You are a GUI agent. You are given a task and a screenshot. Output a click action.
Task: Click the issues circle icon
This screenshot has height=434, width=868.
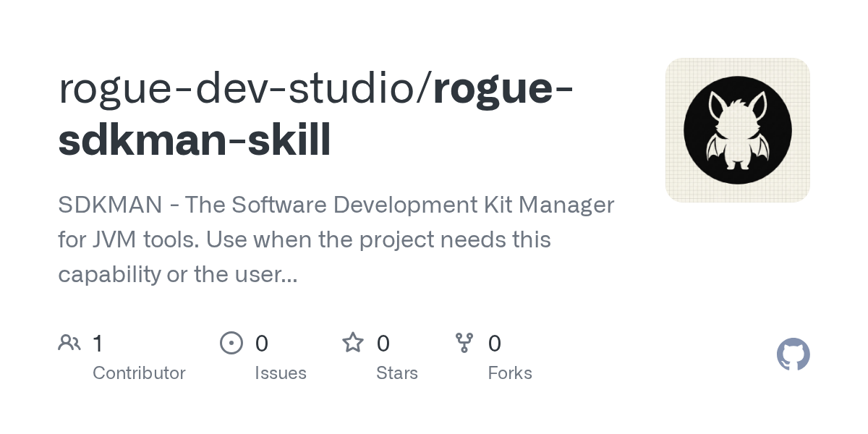(231, 343)
